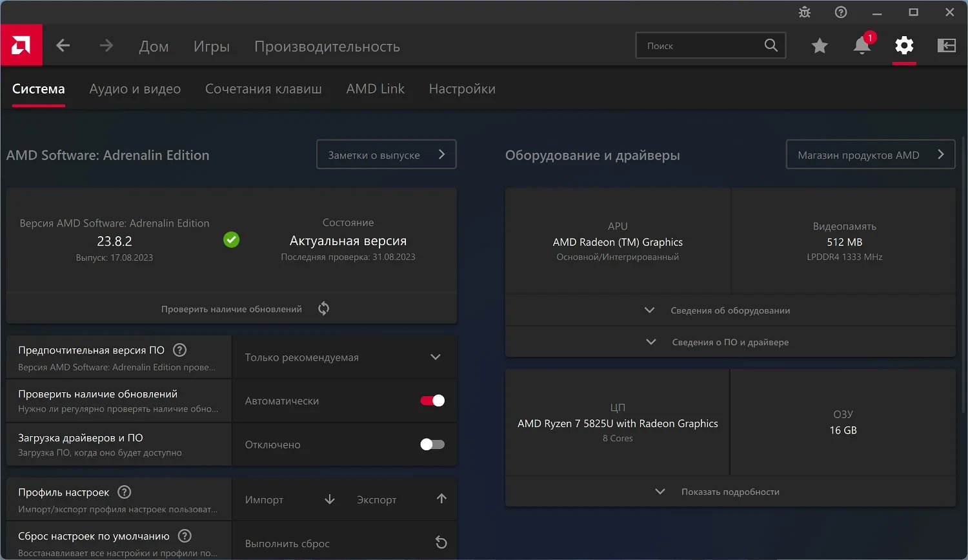Image resolution: width=968 pixels, height=560 pixels.
Task: Enable the Загрузка драйверов и ПО toggle
Action: tap(432, 444)
